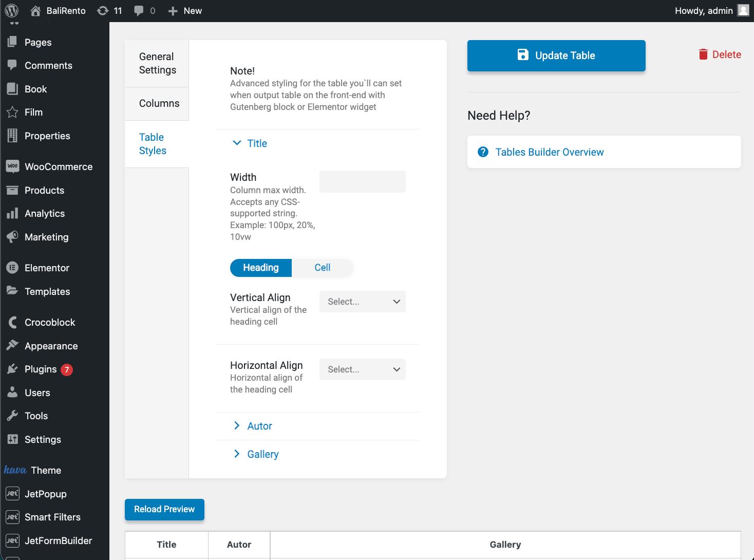The height and width of the screenshot is (560, 754).
Task: Switch to the Columns tab
Action: pyautogui.click(x=159, y=103)
